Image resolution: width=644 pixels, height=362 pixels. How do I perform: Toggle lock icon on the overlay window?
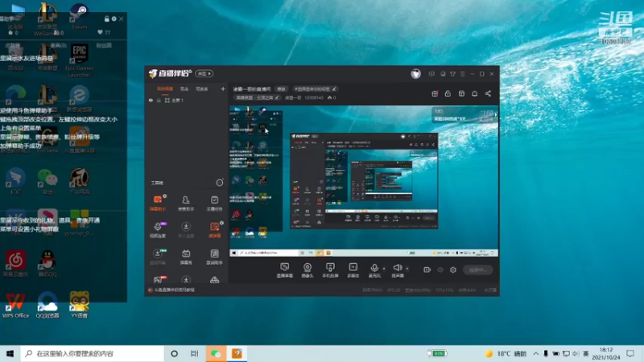tap(107, 19)
